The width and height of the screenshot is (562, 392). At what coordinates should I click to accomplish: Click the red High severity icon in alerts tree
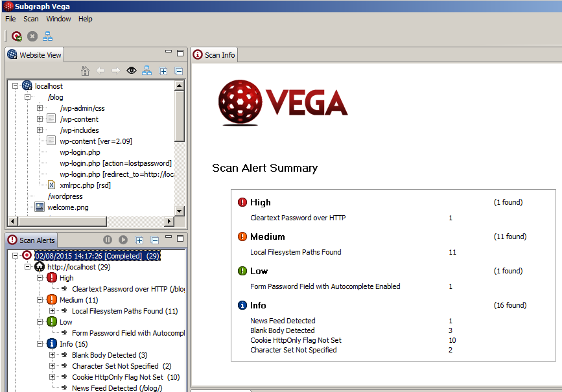[x=52, y=278]
